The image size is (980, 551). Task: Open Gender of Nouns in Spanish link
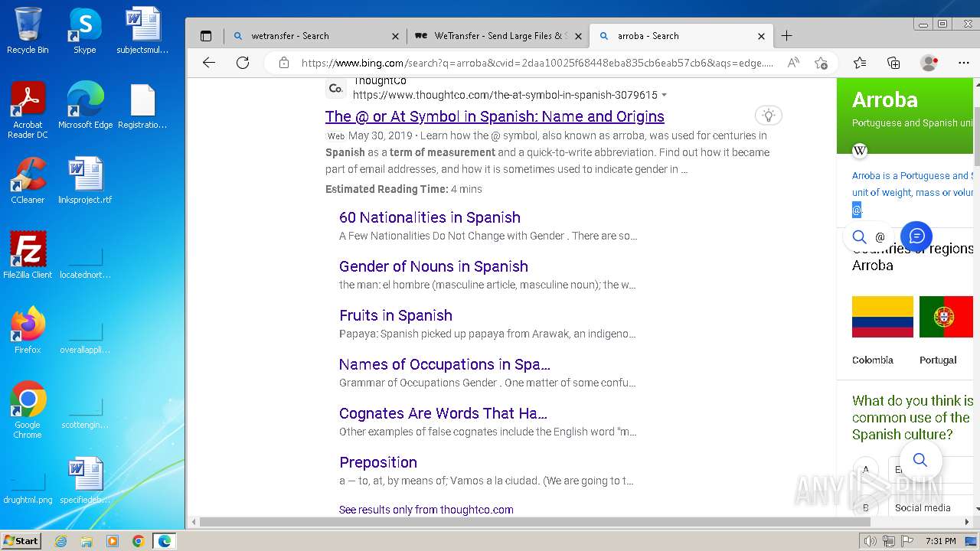[x=433, y=266]
